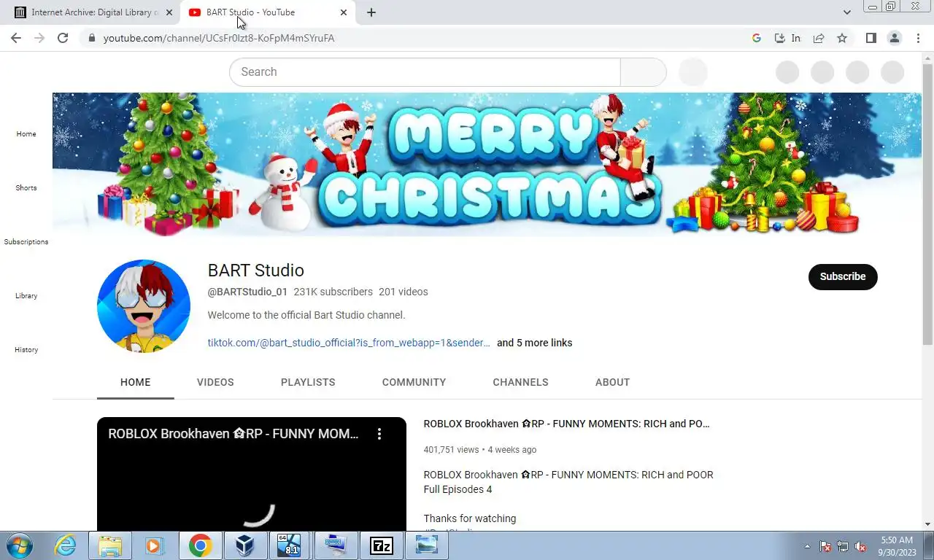Reload the YouTube page

pyautogui.click(x=63, y=38)
